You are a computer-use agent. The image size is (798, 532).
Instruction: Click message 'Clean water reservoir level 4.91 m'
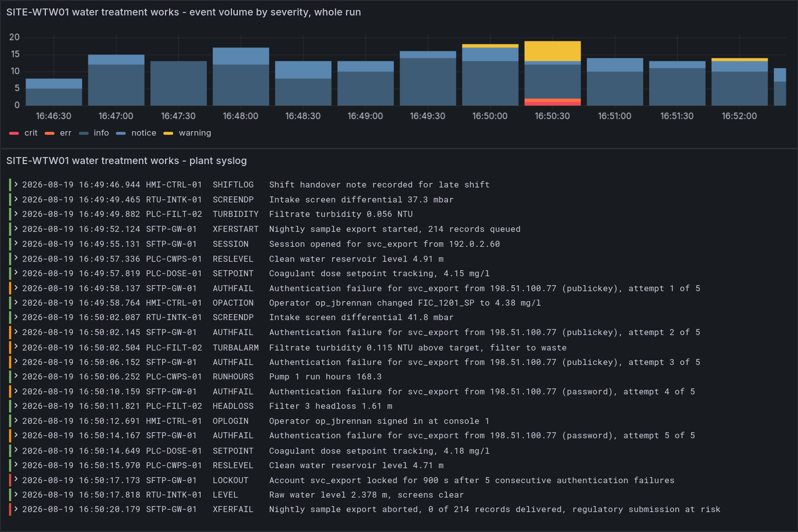(356, 259)
